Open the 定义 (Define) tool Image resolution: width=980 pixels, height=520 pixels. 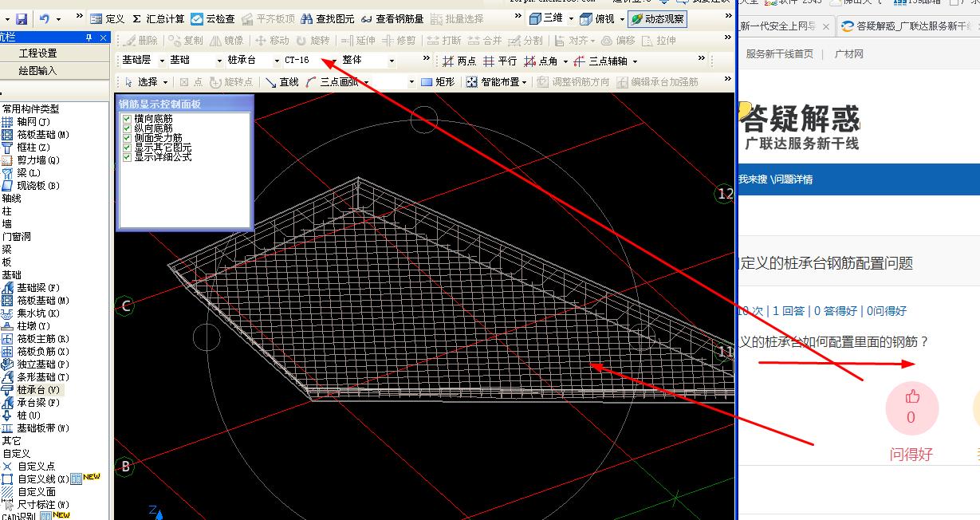107,18
